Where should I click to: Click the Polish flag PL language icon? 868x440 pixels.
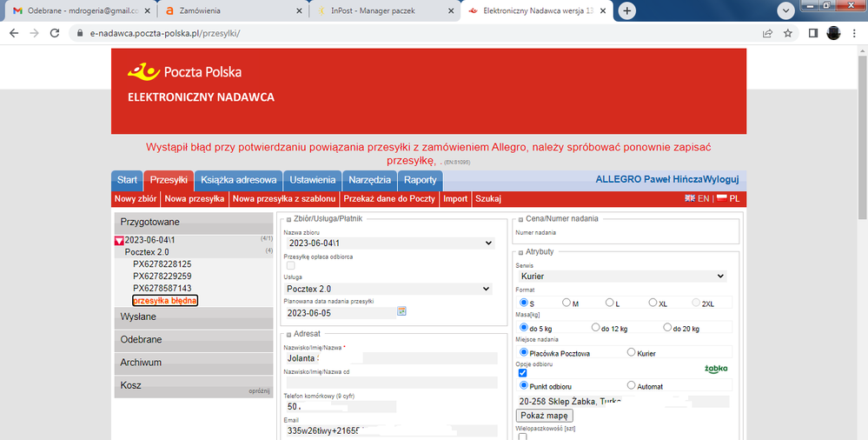tap(722, 198)
